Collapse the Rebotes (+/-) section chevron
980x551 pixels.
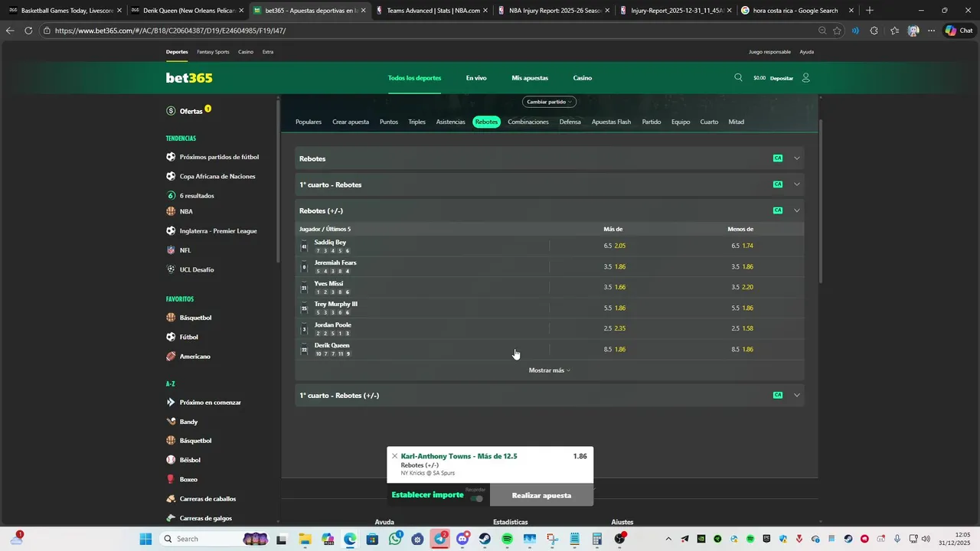coord(797,210)
